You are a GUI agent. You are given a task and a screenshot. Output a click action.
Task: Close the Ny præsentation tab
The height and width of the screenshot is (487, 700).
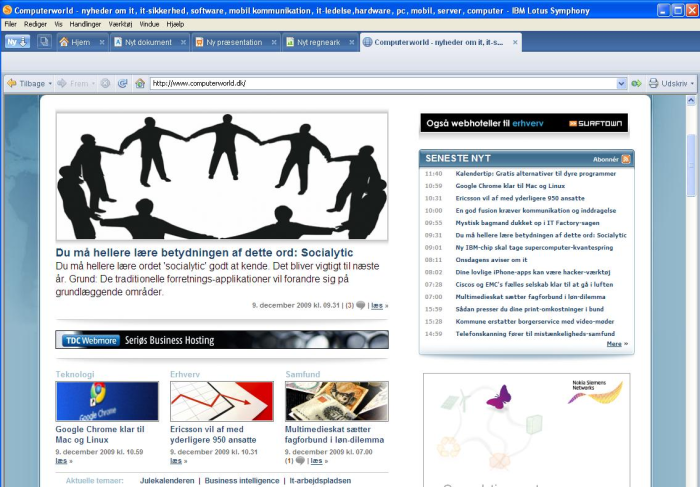(x=274, y=42)
